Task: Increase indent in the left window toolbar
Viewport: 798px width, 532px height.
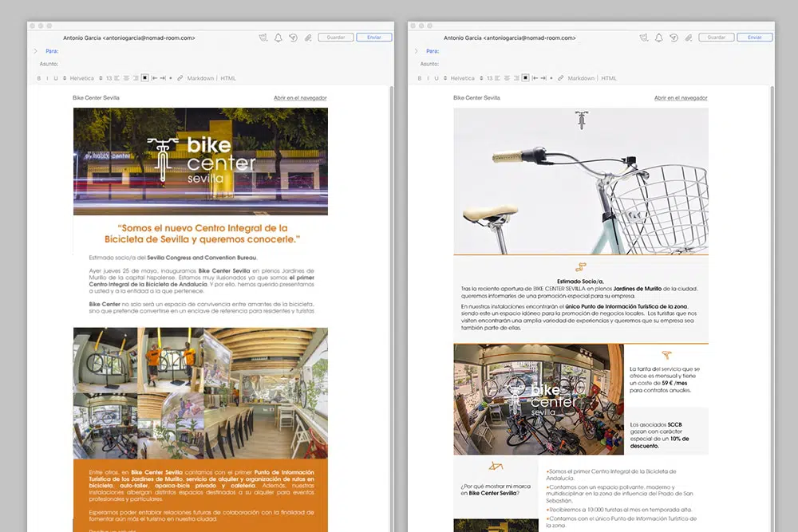Action: [x=162, y=78]
